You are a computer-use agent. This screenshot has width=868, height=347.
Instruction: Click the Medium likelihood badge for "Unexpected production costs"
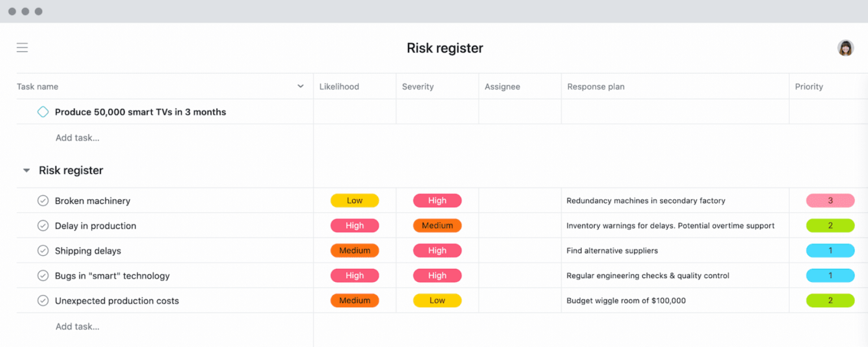click(x=354, y=300)
